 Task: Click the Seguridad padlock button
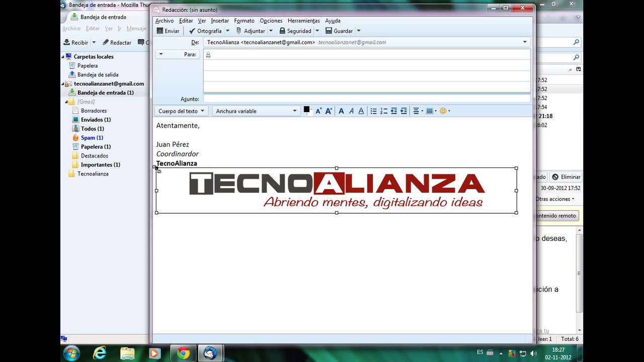[x=295, y=31]
